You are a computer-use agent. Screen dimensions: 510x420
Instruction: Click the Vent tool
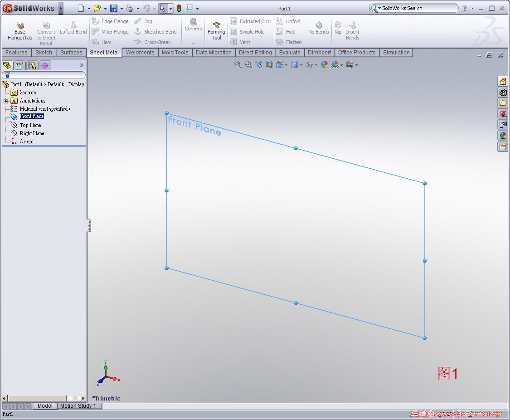pos(240,42)
